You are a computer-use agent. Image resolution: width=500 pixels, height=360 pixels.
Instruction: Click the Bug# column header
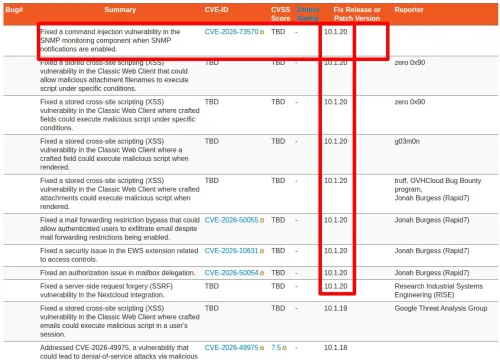click(14, 10)
